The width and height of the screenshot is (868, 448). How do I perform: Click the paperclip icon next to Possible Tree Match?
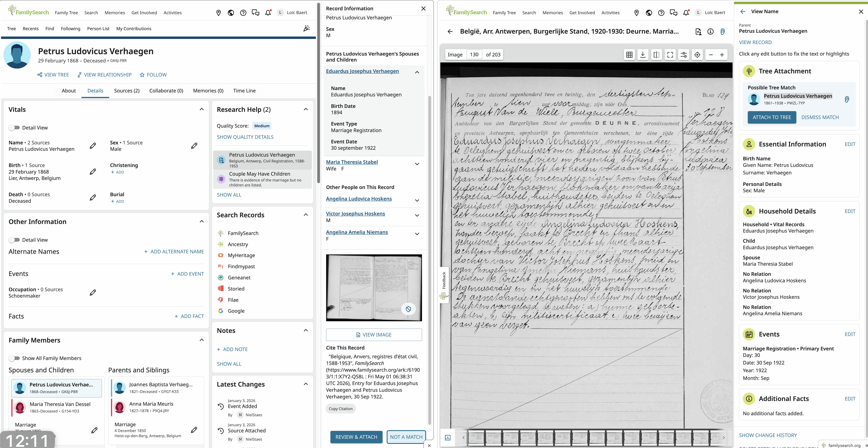pos(847,99)
